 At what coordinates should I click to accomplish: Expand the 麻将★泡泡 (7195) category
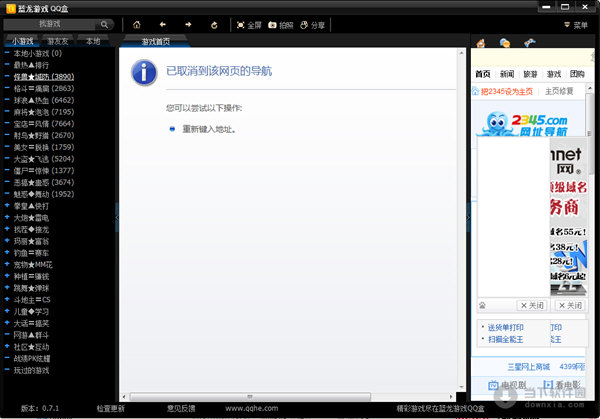43,112
